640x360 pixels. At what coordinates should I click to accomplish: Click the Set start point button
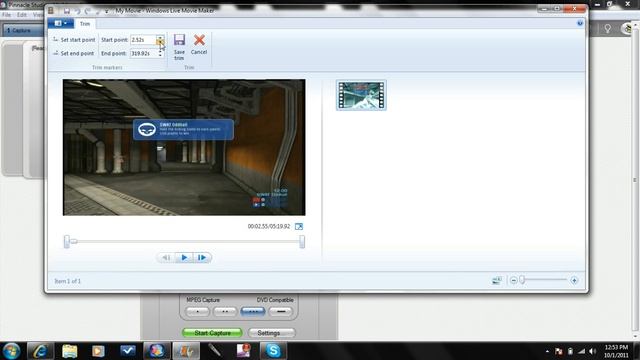coord(74,40)
